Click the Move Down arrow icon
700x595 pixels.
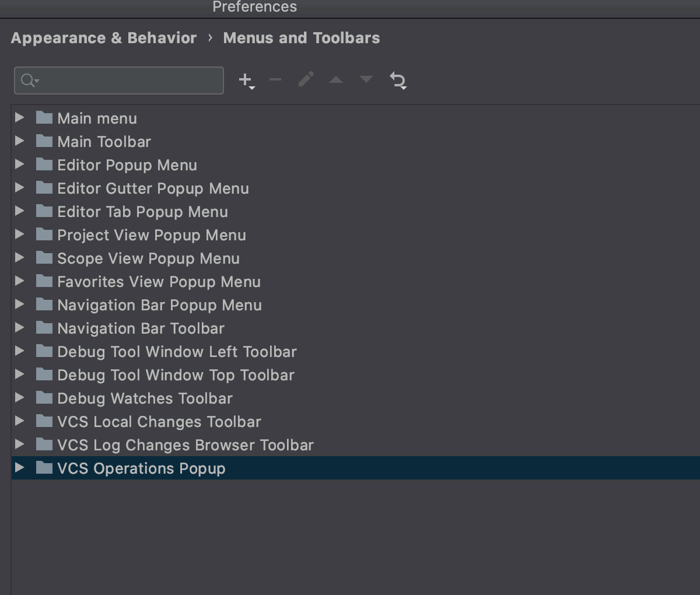tap(366, 80)
